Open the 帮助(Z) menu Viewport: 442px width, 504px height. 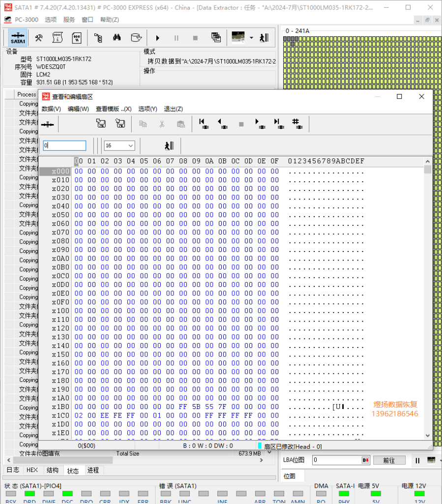(x=110, y=20)
